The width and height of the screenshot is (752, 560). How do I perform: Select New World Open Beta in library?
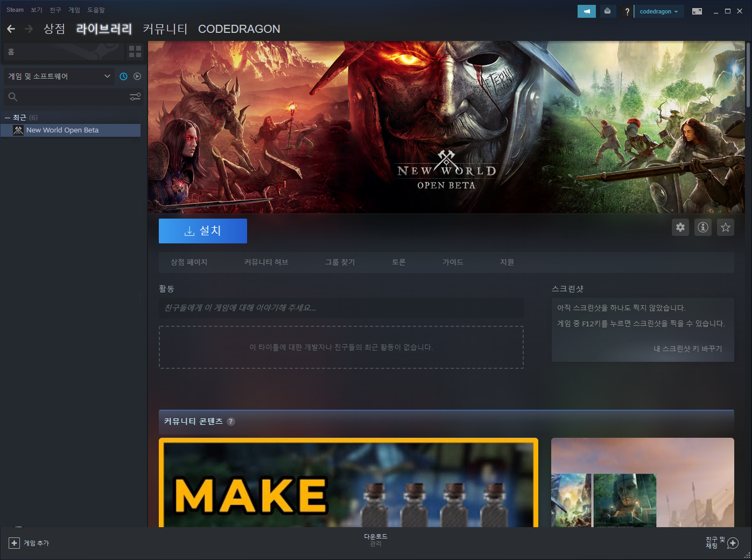click(x=71, y=130)
